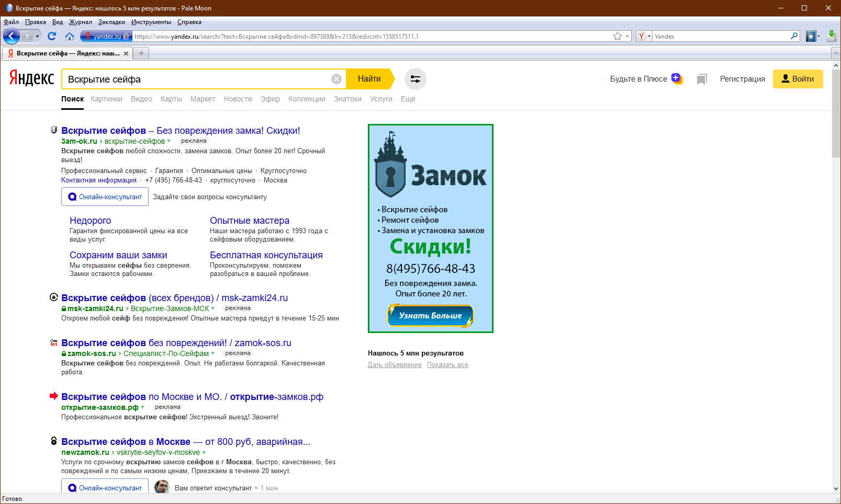Open the Ещё search categories

tap(408, 99)
